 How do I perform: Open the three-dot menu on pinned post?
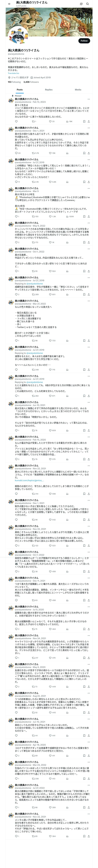point(89,99)
